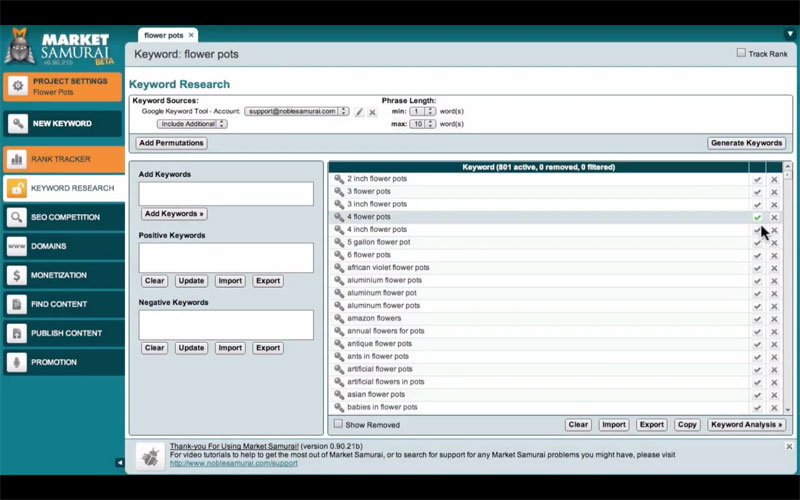
Task: Click the scrollbar down arrow of keyword list
Action: pyautogui.click(x=787, y=410)
